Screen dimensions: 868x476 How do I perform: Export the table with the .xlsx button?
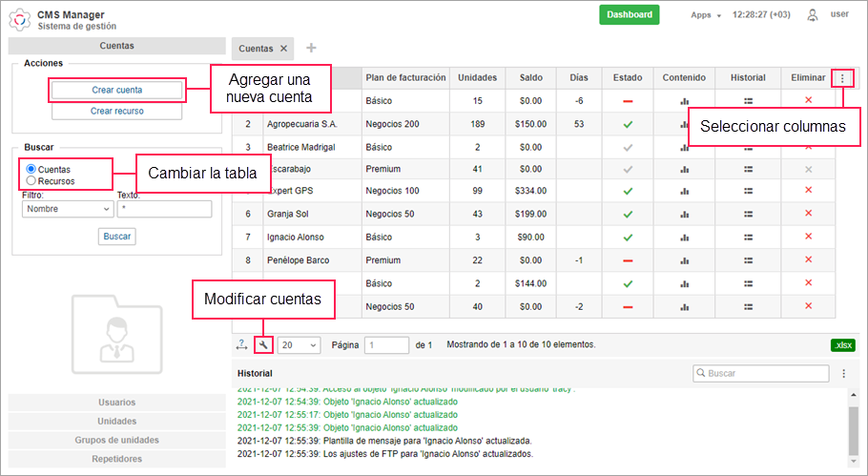(x=843, y=344)
